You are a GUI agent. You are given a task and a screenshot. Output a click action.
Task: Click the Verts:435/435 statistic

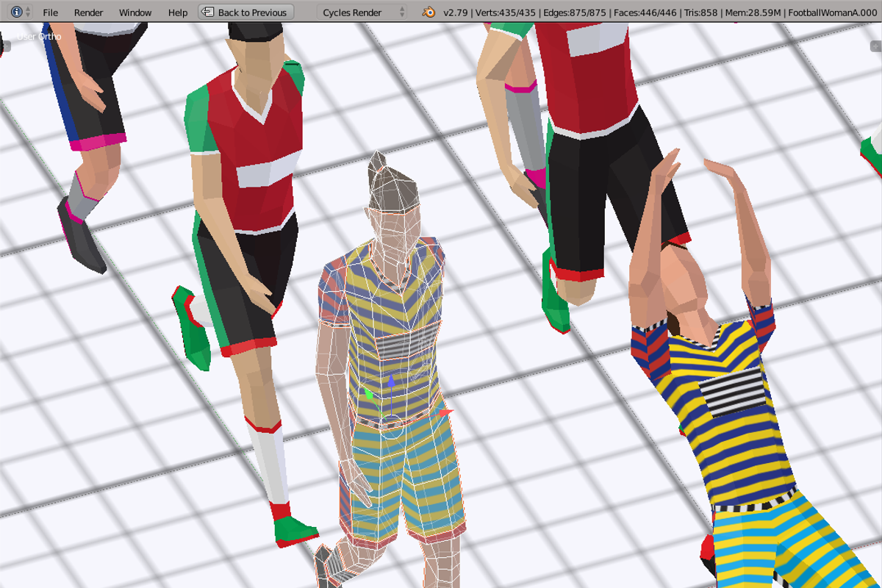coord(507,12)
